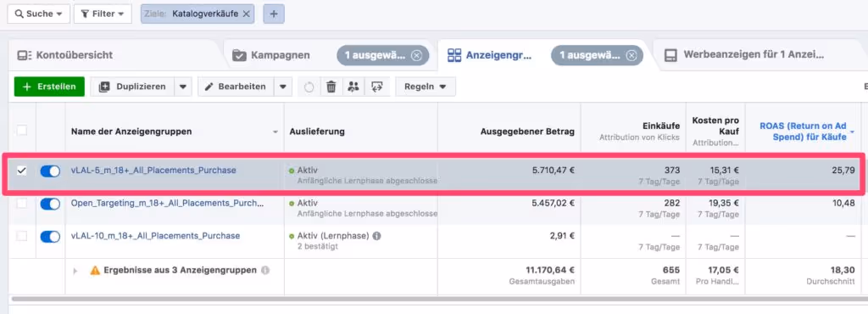Screen dimensions: 868x314
Task: Clear the Kampagnen selection badge
Action: pos(416,55)
